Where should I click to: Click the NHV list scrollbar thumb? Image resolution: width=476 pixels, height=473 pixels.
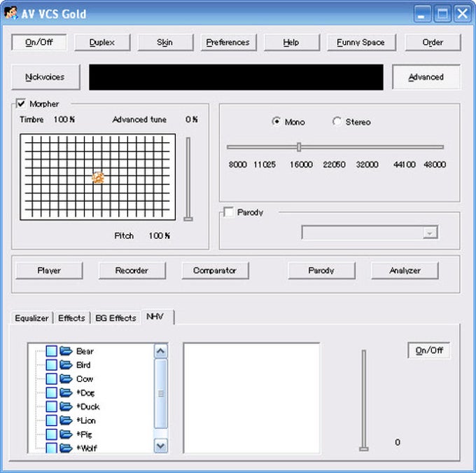[x=160, y=394]
